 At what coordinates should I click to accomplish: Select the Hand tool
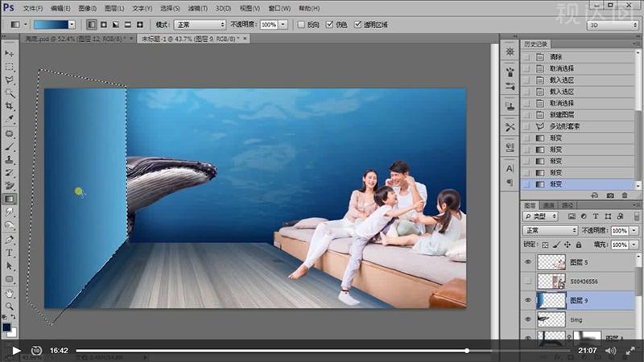[x=9, y=294]
